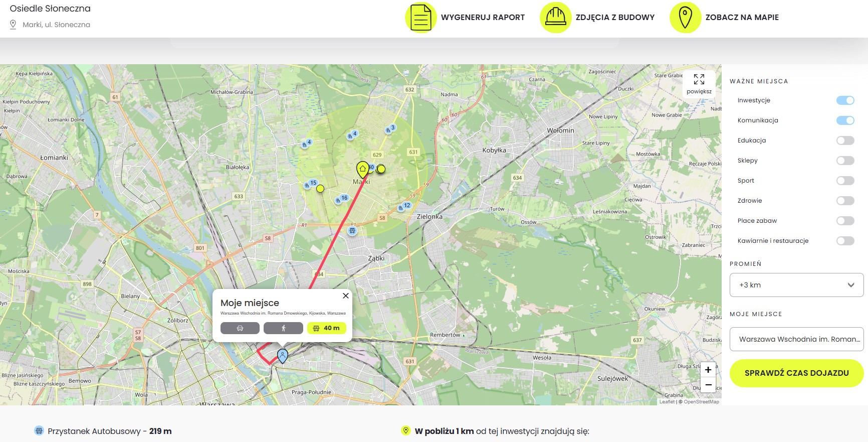Viewport: 868px width, 442px height.
Task: Disable the Komunikacja toggle
Action: point(845,120)
